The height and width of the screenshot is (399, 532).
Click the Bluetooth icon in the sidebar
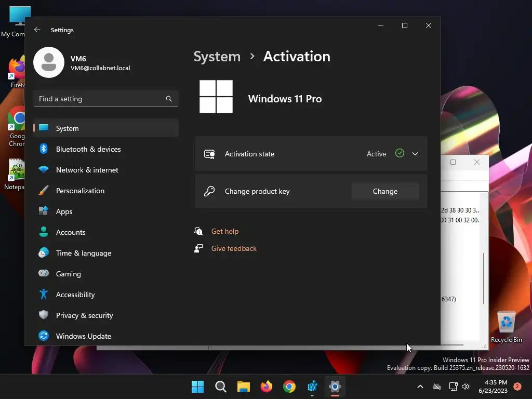[44, 149]
